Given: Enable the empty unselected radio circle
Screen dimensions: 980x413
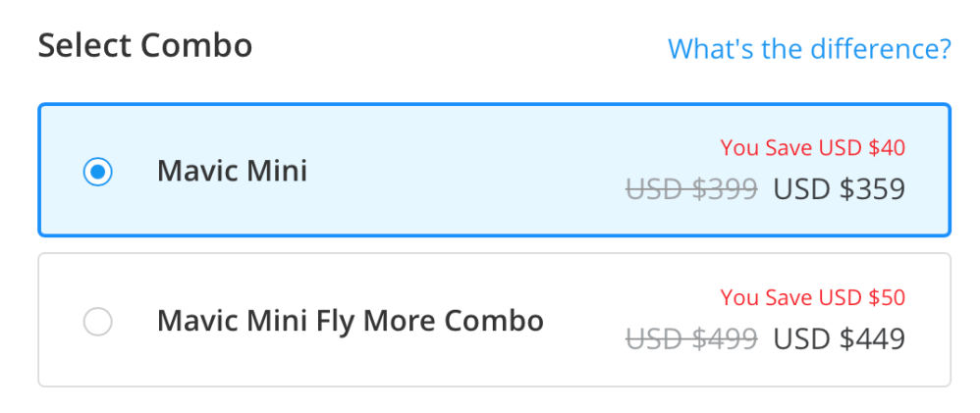Looking at the screenshot, I should 97,321.
